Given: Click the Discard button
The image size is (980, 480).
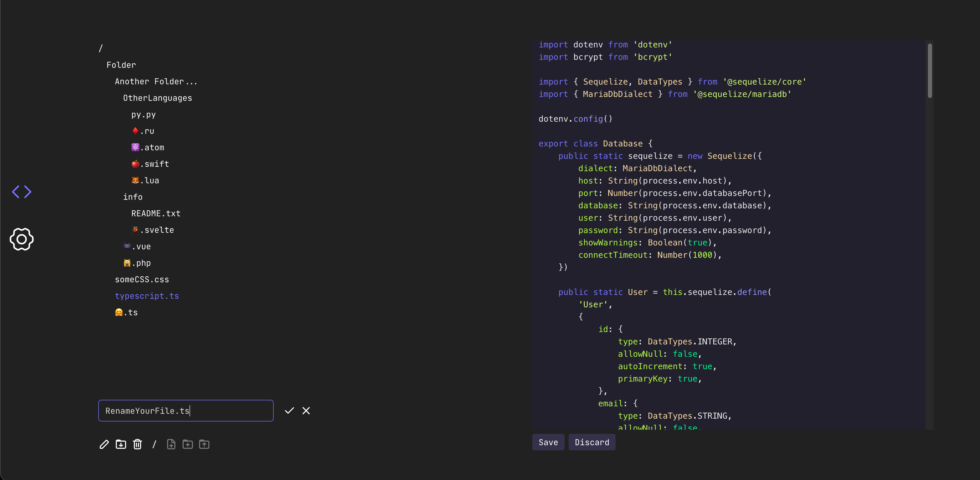Looking at the screenshot, I should coord(592,442).
